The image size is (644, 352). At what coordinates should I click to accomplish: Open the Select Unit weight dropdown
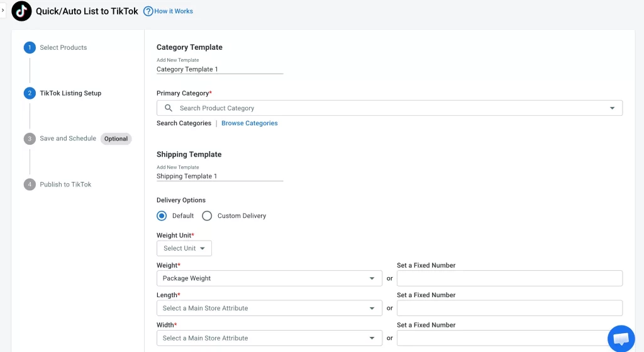tap(184, 248)
